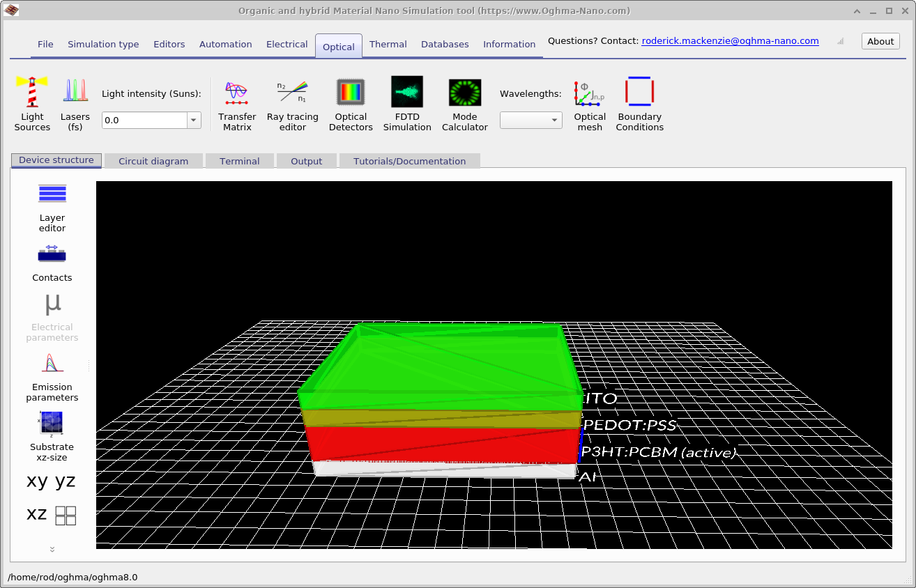Click the Light intensity (Suns) label
Image resolution: width=916 pixels, height=588 pixels.
(x=151, y=93)
